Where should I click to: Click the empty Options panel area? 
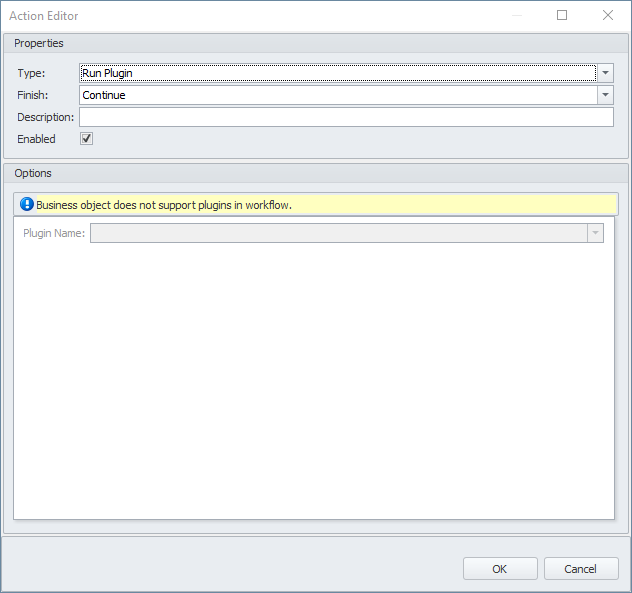tap(314, 380)
